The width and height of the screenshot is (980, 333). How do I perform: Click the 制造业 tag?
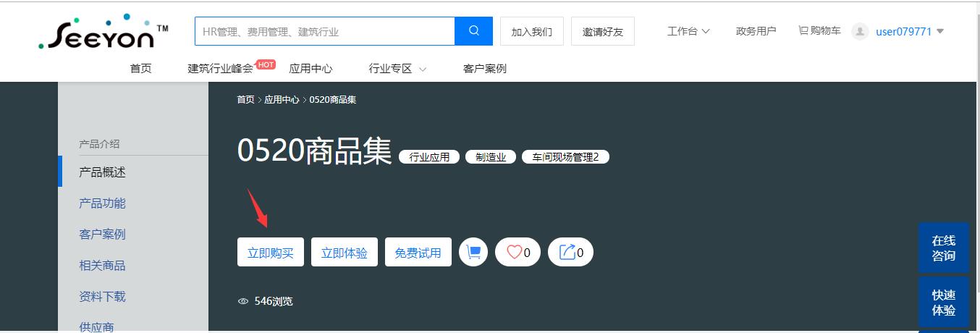491,157
